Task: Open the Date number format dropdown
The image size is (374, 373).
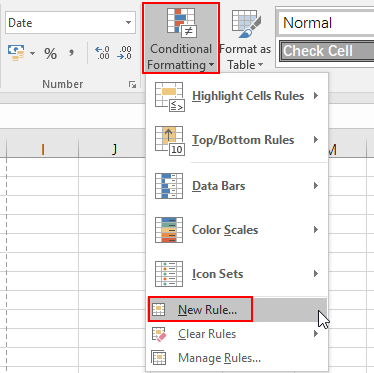Action: 129,23
